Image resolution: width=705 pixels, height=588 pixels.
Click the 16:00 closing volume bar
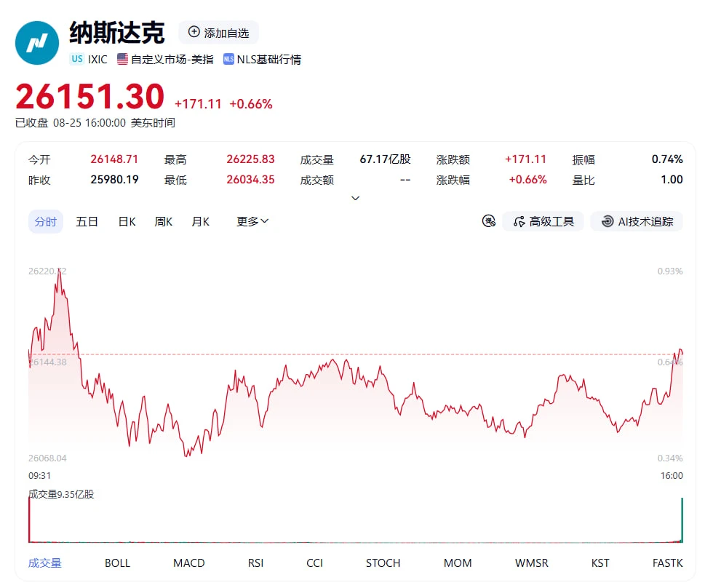(x=682, y=520)
